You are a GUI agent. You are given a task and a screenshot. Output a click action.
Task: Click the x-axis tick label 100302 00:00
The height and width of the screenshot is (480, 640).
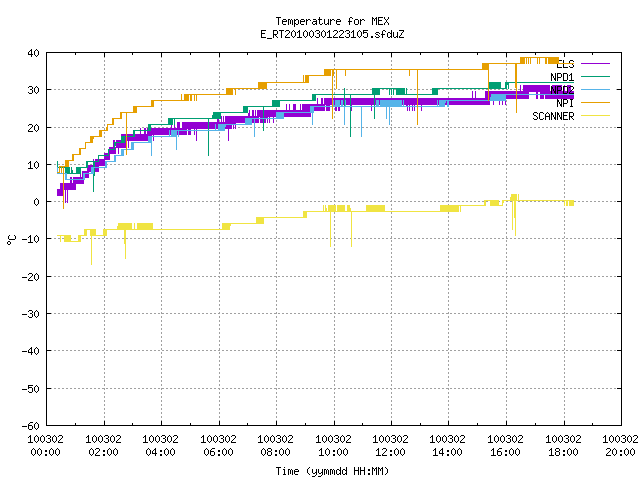46,445
